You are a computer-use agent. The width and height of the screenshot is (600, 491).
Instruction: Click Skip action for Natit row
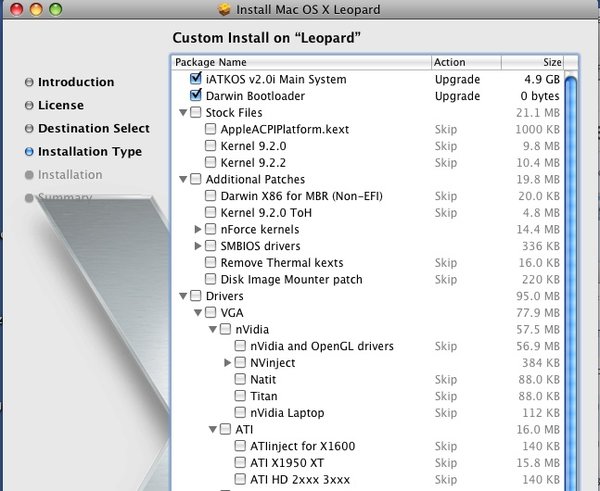click(x=446, y=379)
